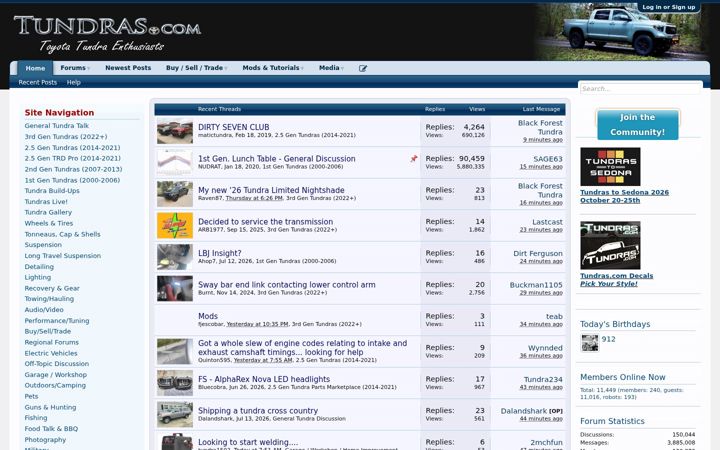
Task: Expand Buy / Sell / Trade dropdown arrow
Action: point(226,68)
